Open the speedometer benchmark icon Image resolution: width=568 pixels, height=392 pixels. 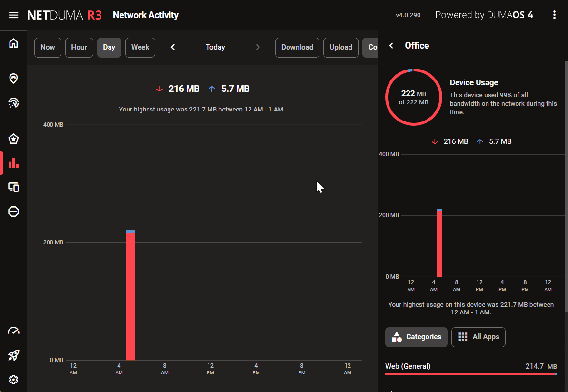(x=13, y=331)
